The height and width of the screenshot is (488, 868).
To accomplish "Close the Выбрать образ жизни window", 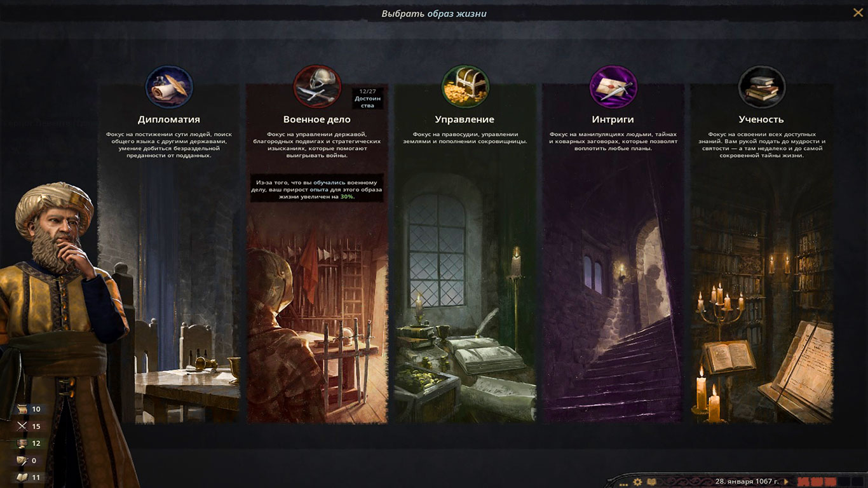I will [857, 12].
